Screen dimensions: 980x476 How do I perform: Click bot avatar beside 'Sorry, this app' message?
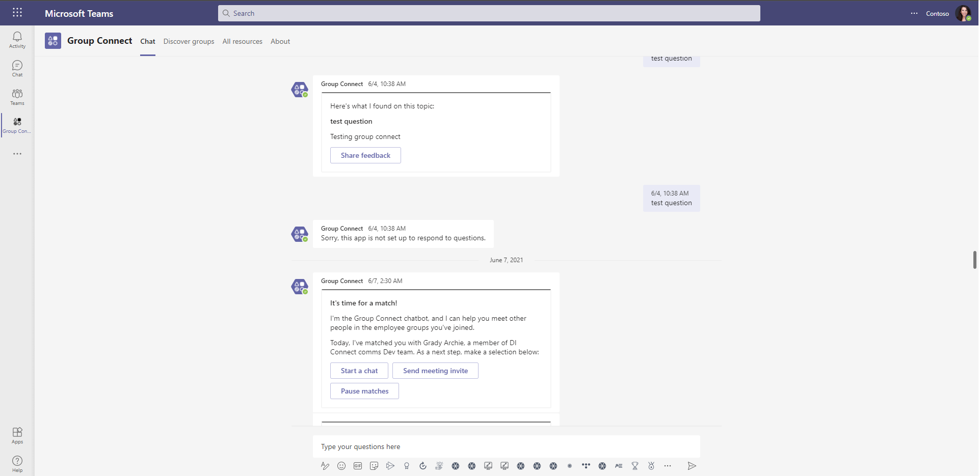[x=300, y=234]
